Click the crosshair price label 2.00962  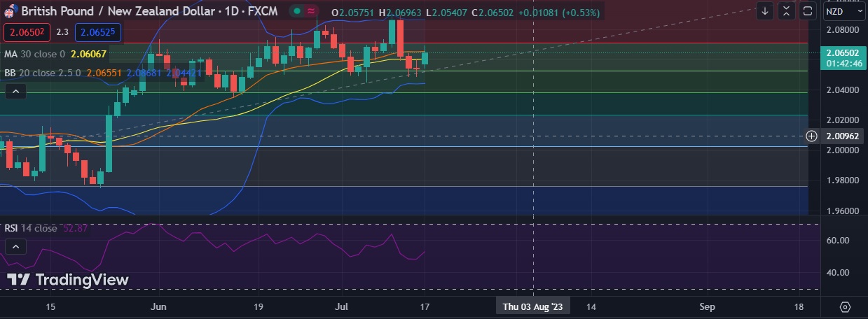click(x=843, y=136)
